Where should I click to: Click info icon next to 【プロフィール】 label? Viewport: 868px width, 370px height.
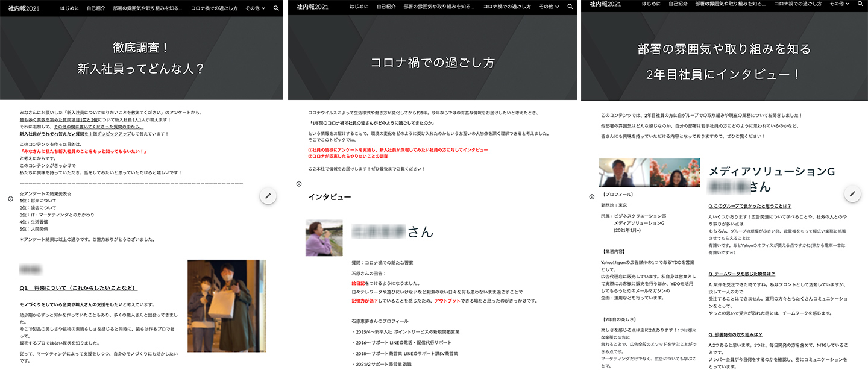[591, 196]
